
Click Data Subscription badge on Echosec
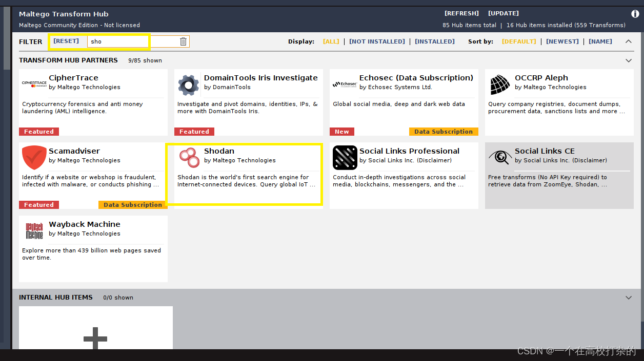point(444,132)
